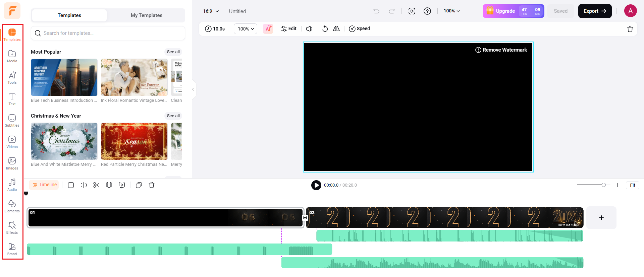The width and height of the screenshot is (644, 277).
Task: Select scene 02 in the timeline
Action: [445, 218]
